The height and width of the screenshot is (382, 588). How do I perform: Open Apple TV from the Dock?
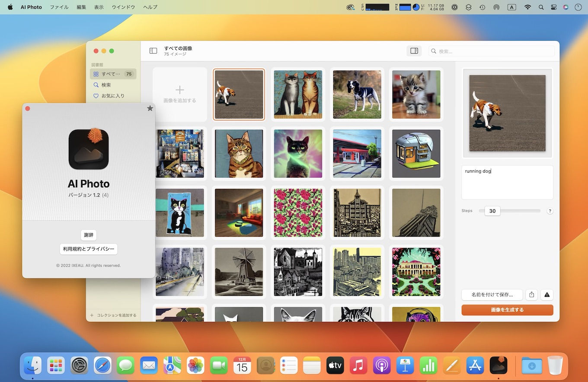336,366
